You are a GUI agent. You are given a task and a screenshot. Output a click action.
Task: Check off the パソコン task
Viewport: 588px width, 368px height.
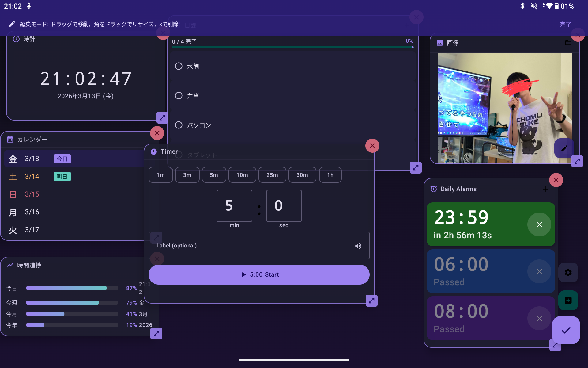pyautogui.click(x=179, y=125)
